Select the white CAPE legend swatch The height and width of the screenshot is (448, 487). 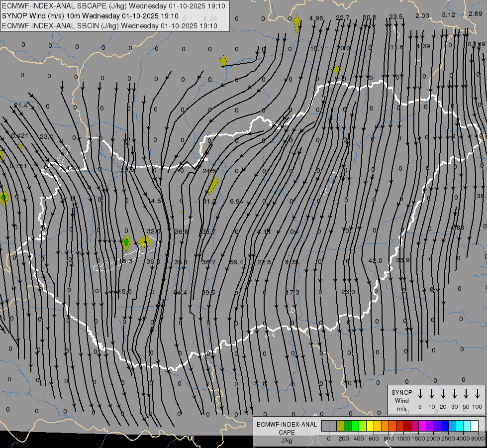point(475,426)
